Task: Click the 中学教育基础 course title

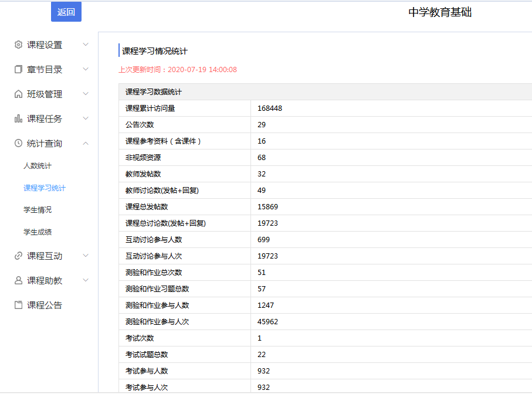Action: tap(440, 12)
